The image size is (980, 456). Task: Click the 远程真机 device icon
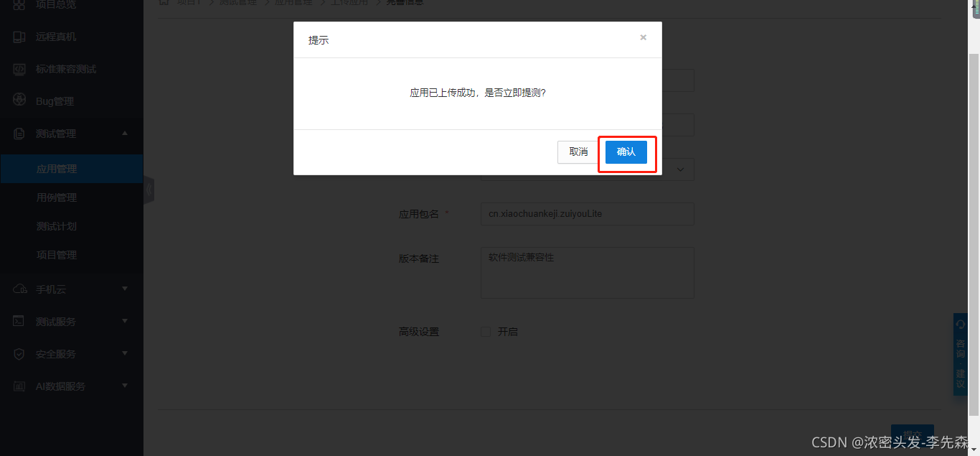click(20, 37)
